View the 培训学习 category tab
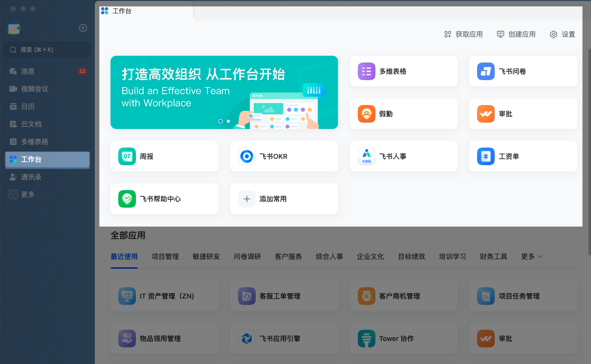Screen dimensions: 591x364 453,257
